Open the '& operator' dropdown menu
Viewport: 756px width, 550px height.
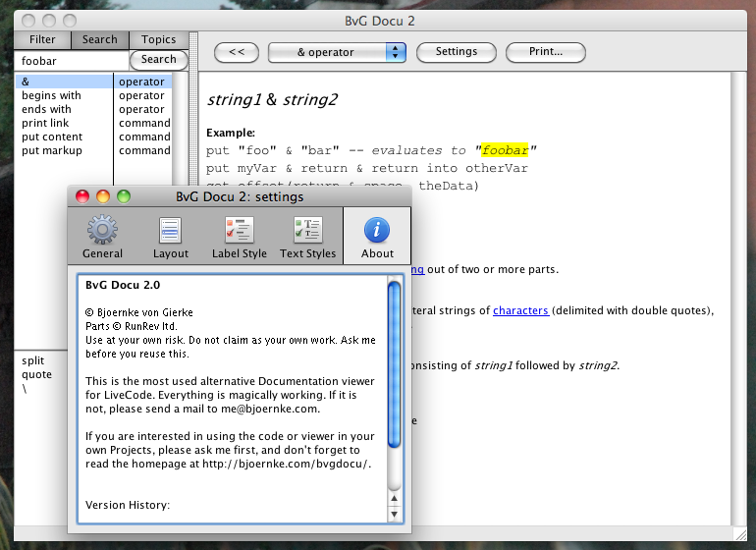point(338,52)
